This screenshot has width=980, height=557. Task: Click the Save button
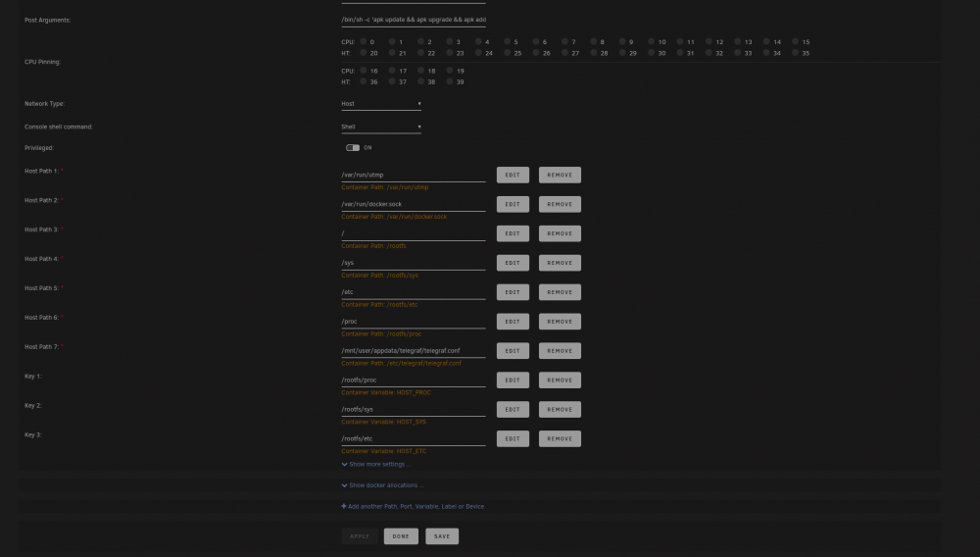442,536
